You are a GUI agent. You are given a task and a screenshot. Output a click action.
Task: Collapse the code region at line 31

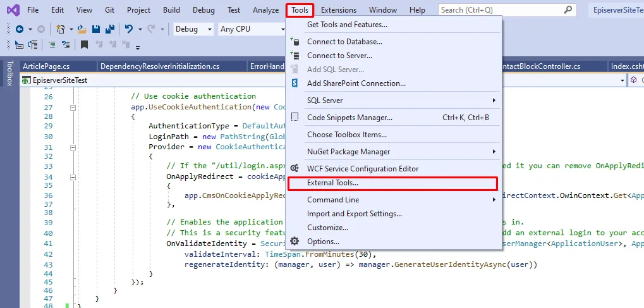[x=73, y=147]
